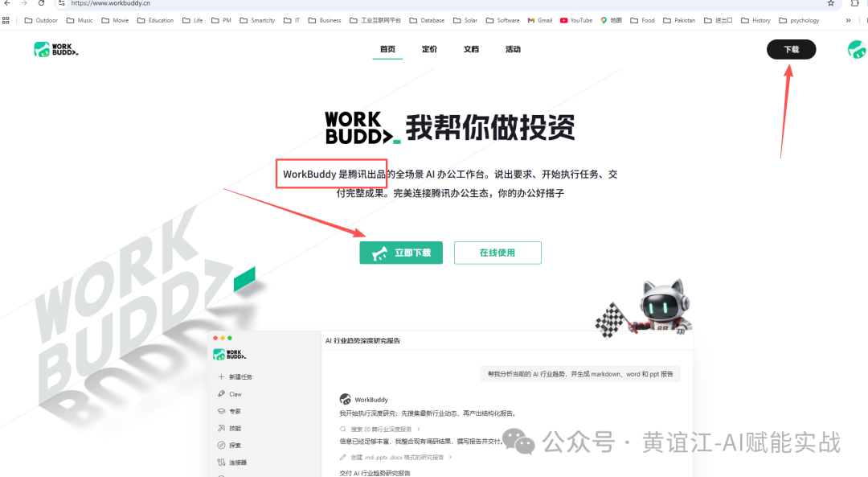
Task: Open the Pakistan bookmark folder
Action: (x=679, y=20)
